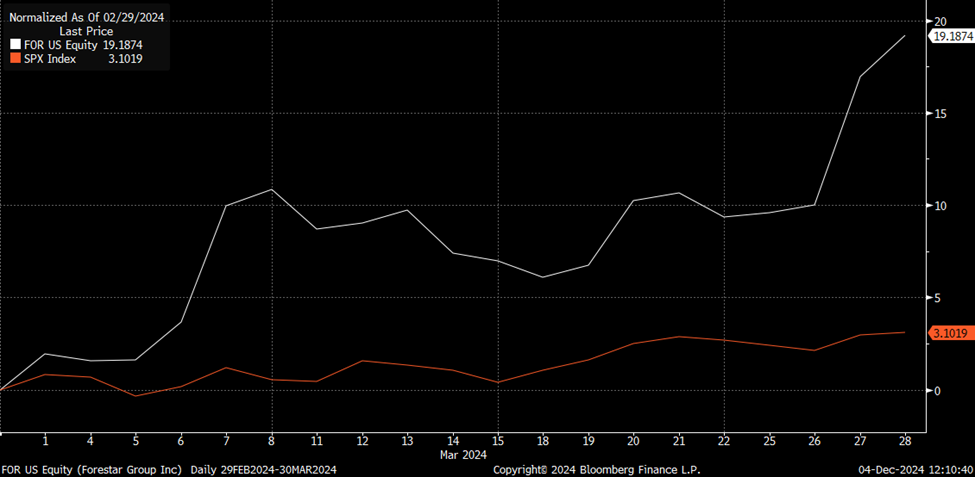Screen dimensions: 975x477
Task: Click the y-axis label 5
Action: tap(936, 298)
